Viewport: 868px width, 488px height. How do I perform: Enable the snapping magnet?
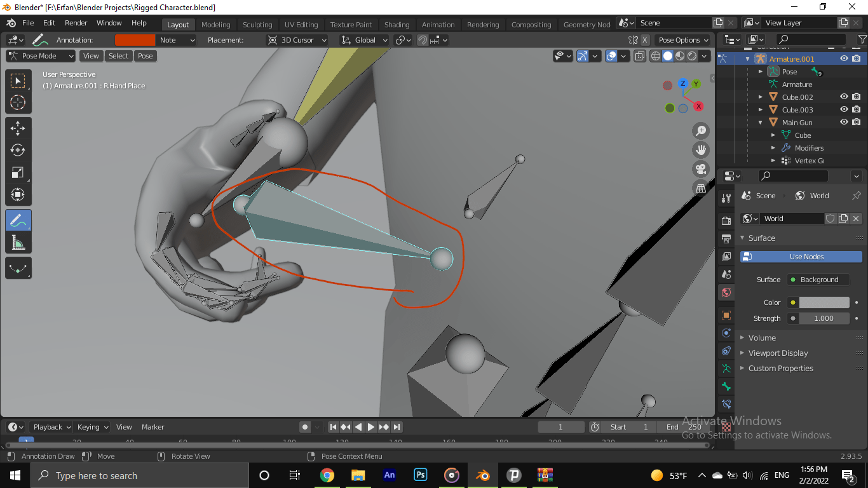tap(423, 40)
